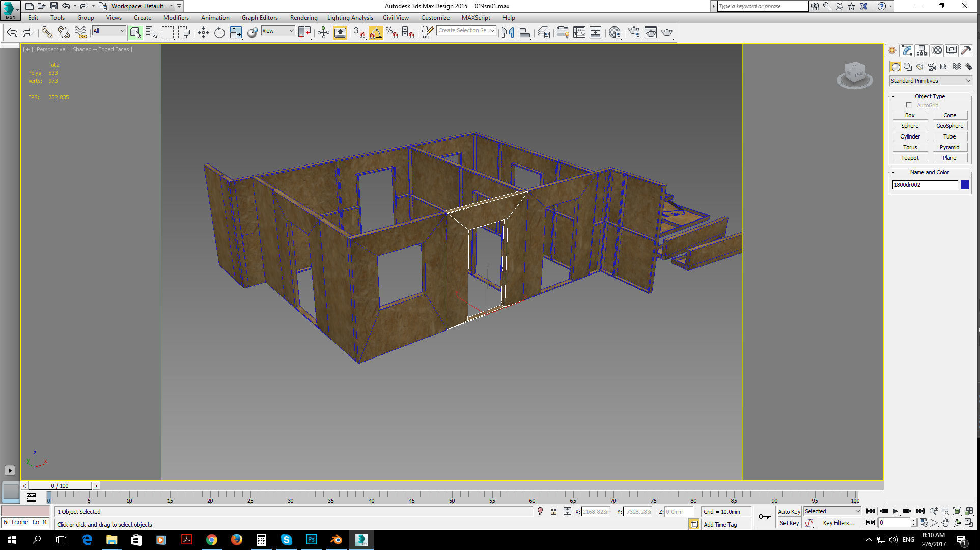Click the Set Key button
This screenshot has height=550, width=980.
pos(789,523)
